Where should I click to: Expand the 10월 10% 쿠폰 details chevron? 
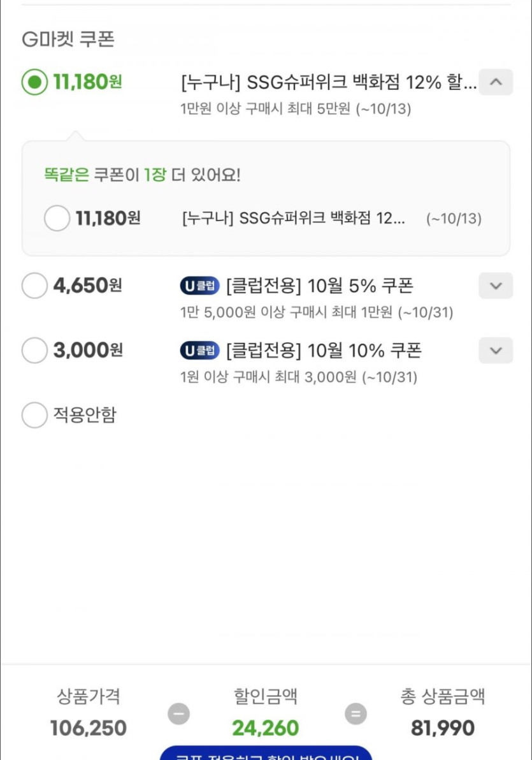tap(496, 350)
